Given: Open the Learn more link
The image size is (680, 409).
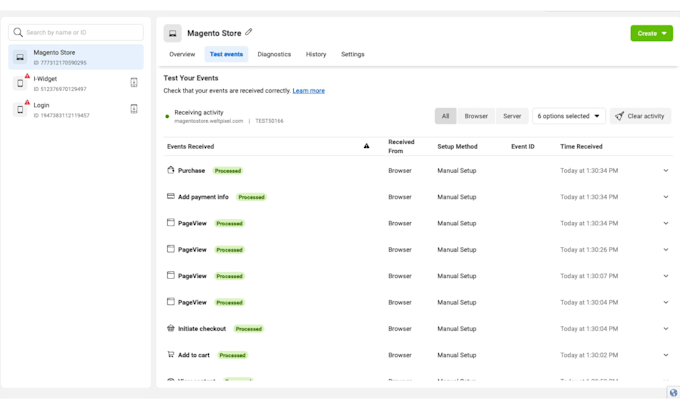Looking at the screenshot, I should [309, 91].
